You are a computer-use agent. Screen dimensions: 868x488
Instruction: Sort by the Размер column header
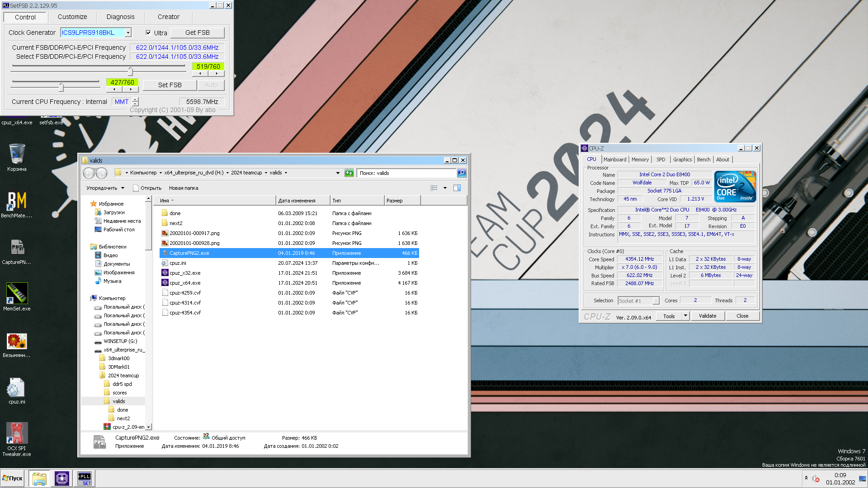pos(402,201)
